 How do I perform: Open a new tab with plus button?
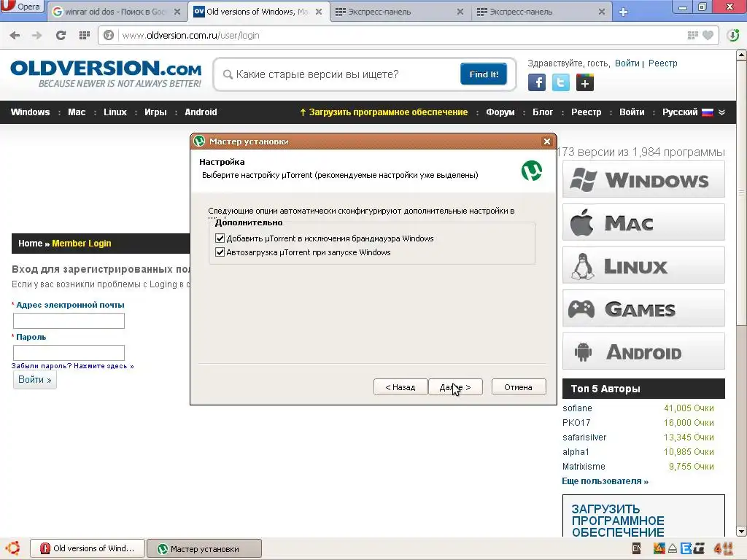(x=623, y=12)
